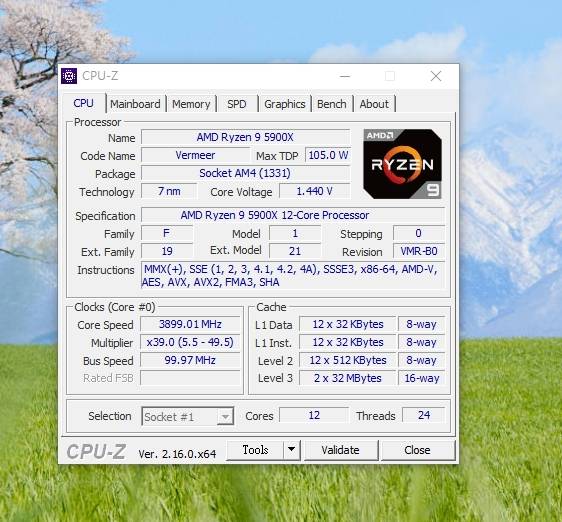Click the Model value '1'
Screen dimensions: 562x522
pyautogui.click(x=295, y=233)
